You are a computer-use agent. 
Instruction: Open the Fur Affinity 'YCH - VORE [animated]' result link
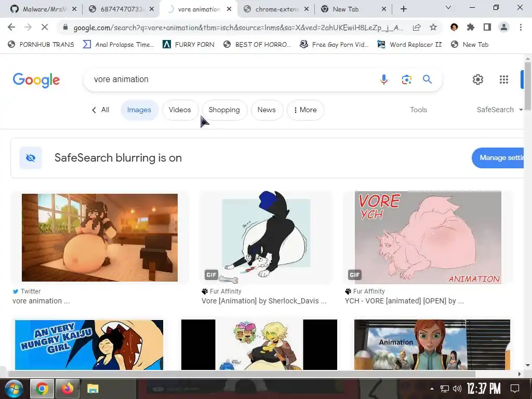pos(404,301)
